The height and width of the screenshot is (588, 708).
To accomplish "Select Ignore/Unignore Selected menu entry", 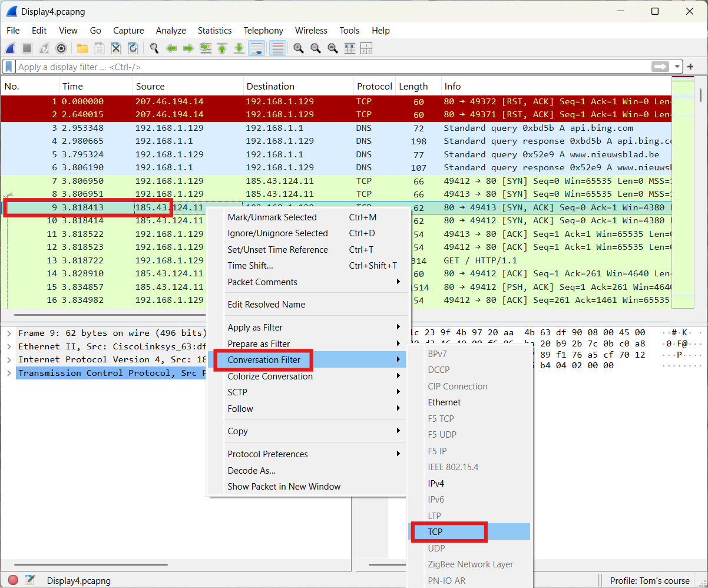I will (x=306, y=233).
